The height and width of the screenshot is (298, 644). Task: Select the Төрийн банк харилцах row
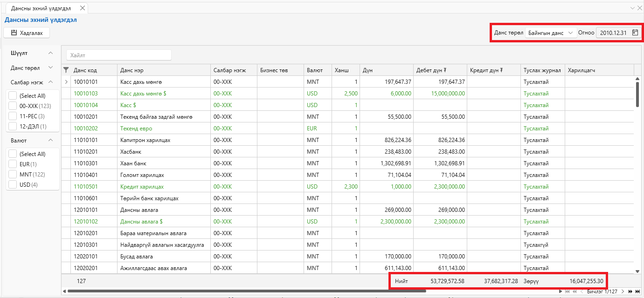[x=347, y=198]
